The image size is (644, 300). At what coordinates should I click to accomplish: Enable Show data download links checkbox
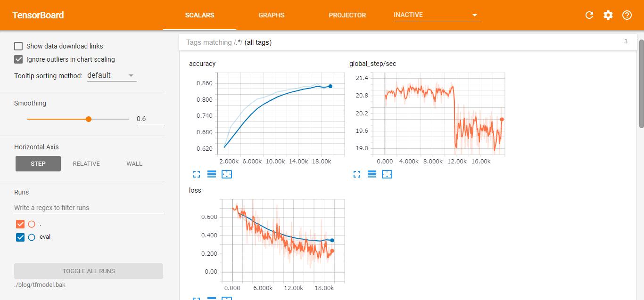18,46
